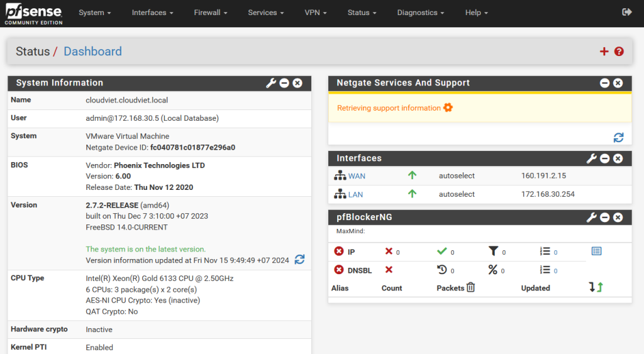The height and width of the screenshot is (354, 644).
Task: Close the pfBlockerNG widget
Action: pyautogui.click(x=618, y=218)
